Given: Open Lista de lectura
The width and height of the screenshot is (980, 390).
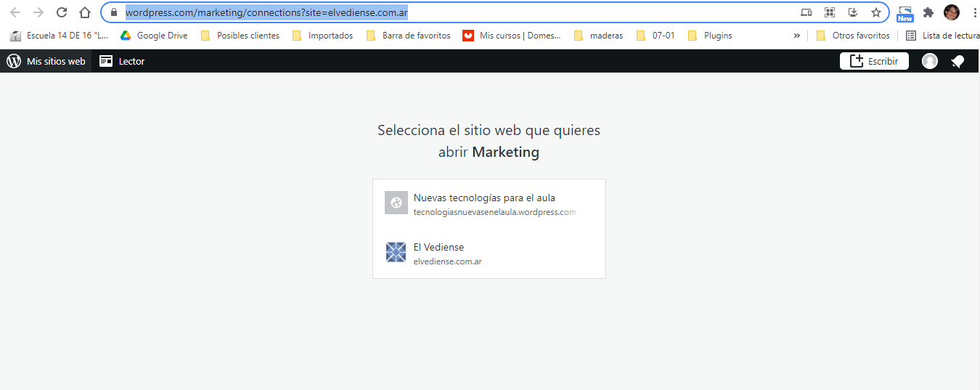Looking at the screenshot, I should click(x=942, y=36).
